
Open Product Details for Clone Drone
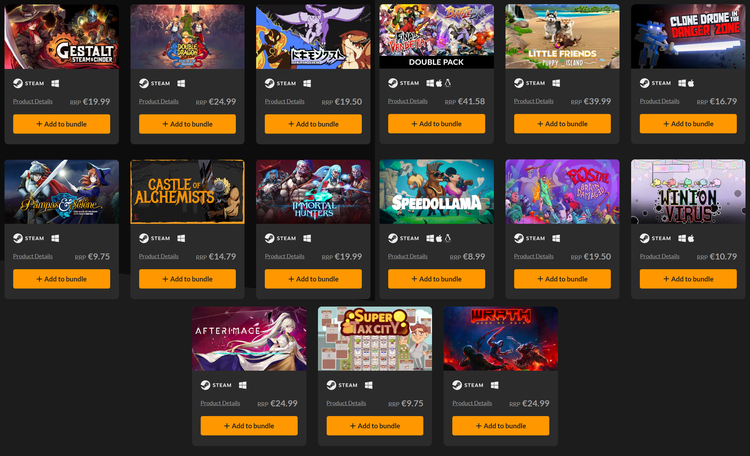tap(659, 101)
